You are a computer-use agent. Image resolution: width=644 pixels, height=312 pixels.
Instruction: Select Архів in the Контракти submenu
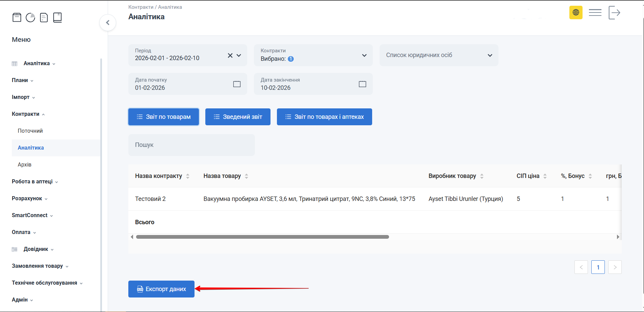(25, 165)
